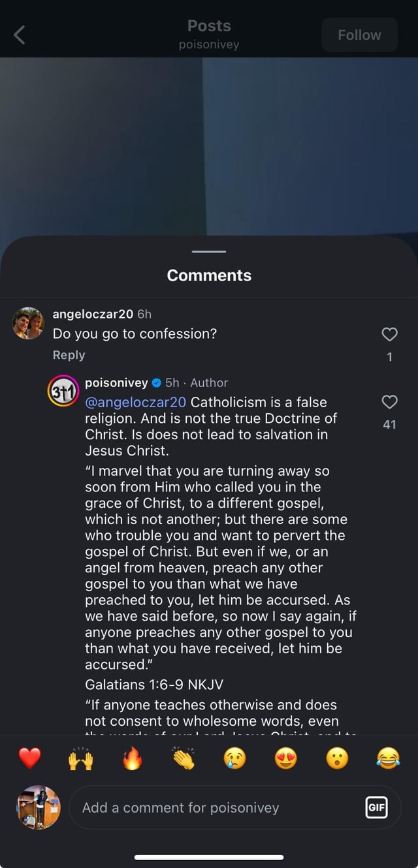The width and height of the screenshot is (418, 868).
Task: Open angeloczar20's profile picture
Action: click(28, 323)
